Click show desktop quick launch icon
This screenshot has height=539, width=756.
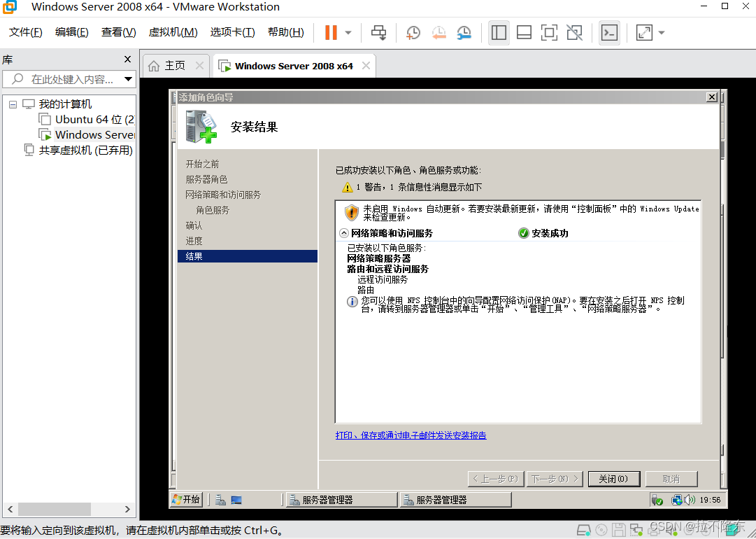(236, 500)
